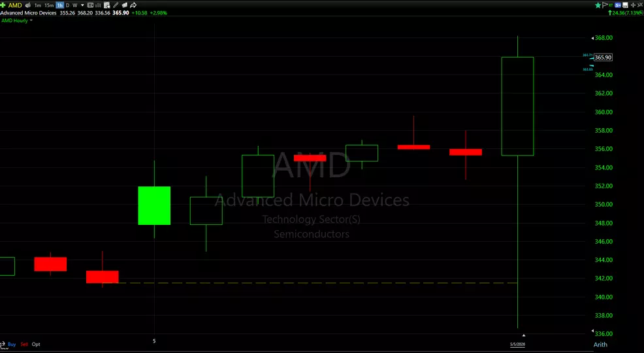Click the icon right of the AMD ticker

28,5
